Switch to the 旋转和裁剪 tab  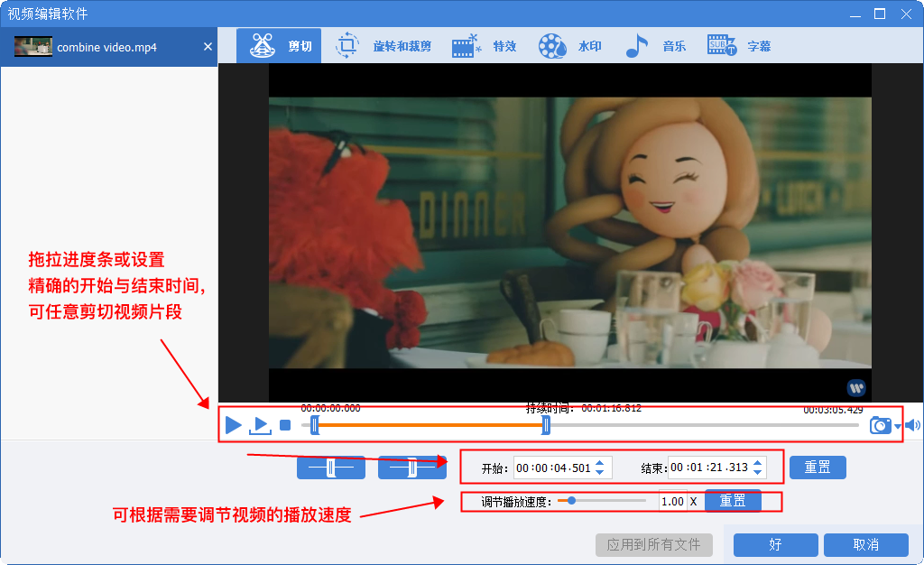coord(383,45)
